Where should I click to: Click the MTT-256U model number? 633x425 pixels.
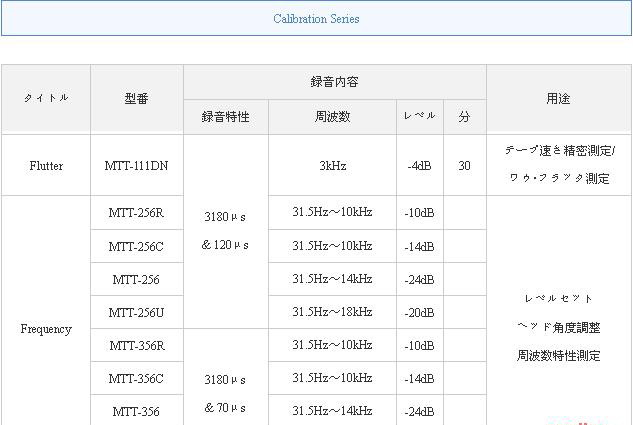point(136,312)
